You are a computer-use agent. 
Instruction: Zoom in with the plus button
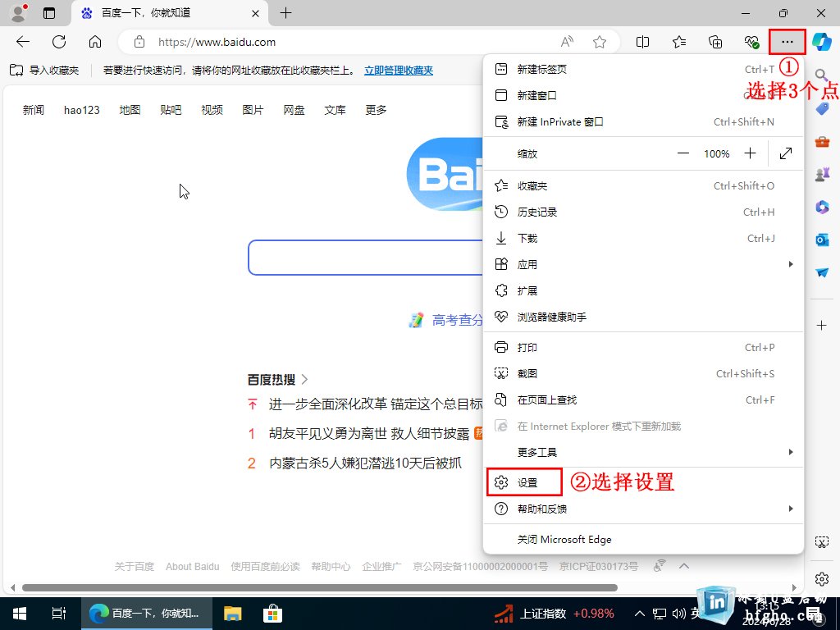(750, 153)
